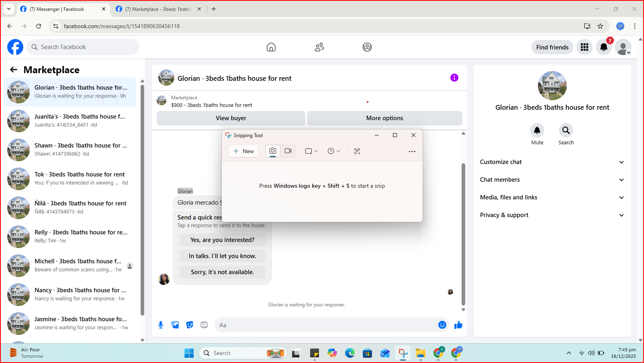The height and width of the screenshot is (363, 644).
Task: Open the account profile avatar menu
Action: [623, 47]
